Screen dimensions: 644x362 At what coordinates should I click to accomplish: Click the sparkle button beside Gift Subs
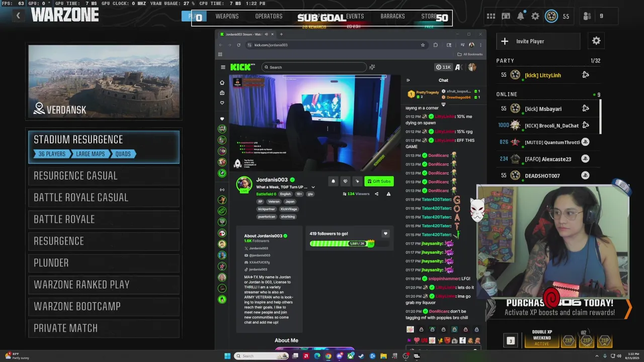357,181
